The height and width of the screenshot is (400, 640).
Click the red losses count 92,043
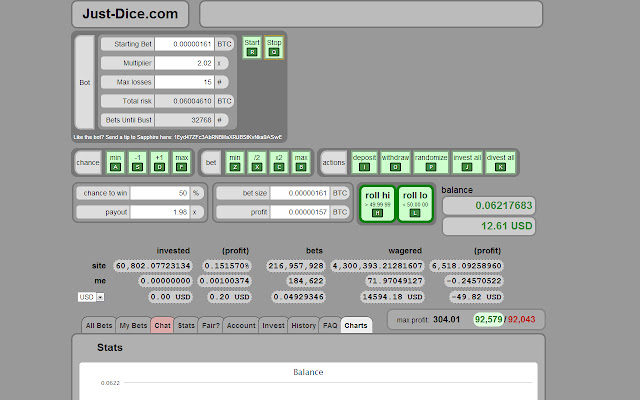click(x=521, y=319)
